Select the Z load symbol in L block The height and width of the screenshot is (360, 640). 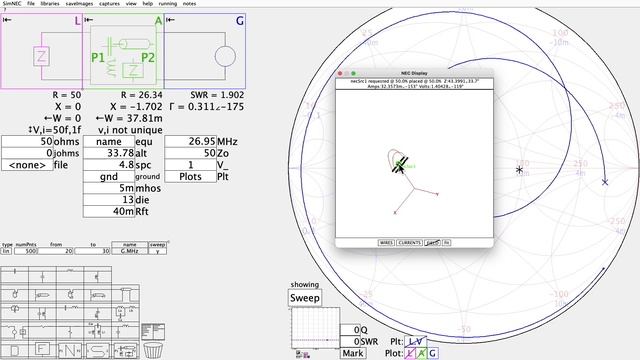pyautogui.click(x=41, y=56)
